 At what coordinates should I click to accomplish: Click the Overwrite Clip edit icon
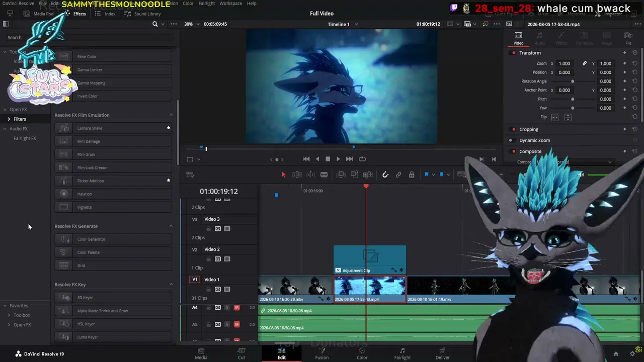click(x=354, y=174)
